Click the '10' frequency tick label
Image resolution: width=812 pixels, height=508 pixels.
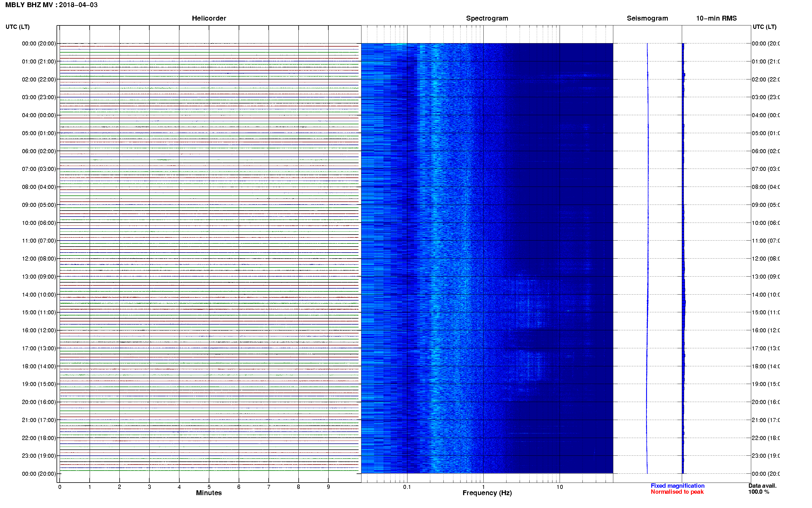click(x=559, y=487)
